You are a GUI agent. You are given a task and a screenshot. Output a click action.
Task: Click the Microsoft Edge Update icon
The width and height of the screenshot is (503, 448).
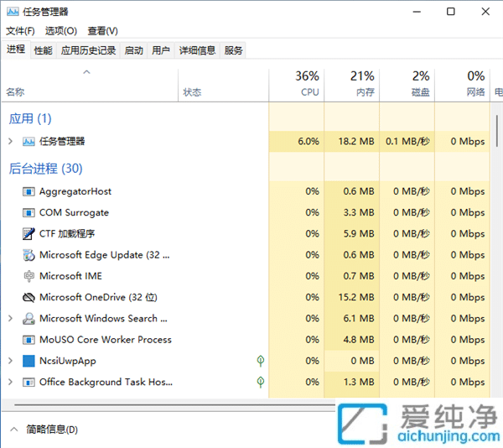[29, 255]
